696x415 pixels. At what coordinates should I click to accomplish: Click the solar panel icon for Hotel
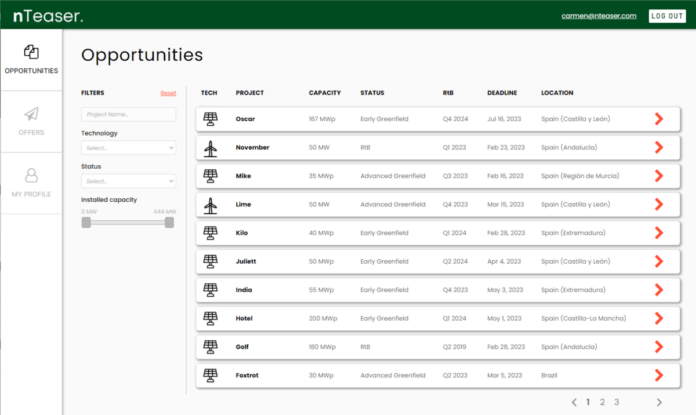click(x=210, y=318)
